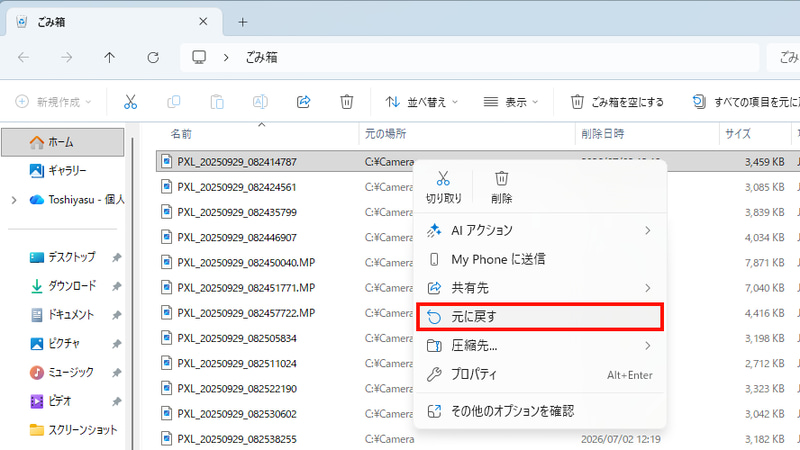Image resolution: width=800 pixels, height=450 pixels.
Task: Select プロパティ menu item
Action: 540,374
